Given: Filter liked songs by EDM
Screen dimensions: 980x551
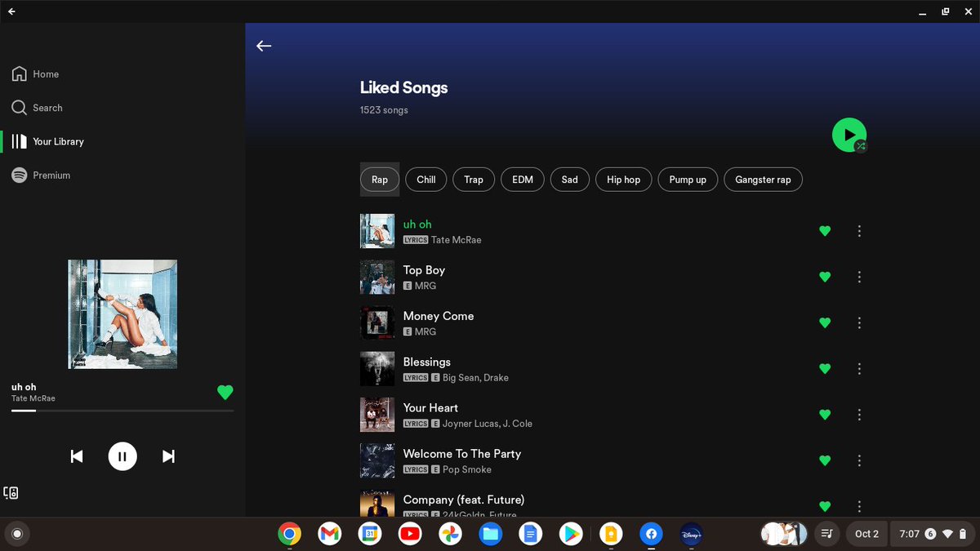Looking at the screenshot, I should point(523,180).
